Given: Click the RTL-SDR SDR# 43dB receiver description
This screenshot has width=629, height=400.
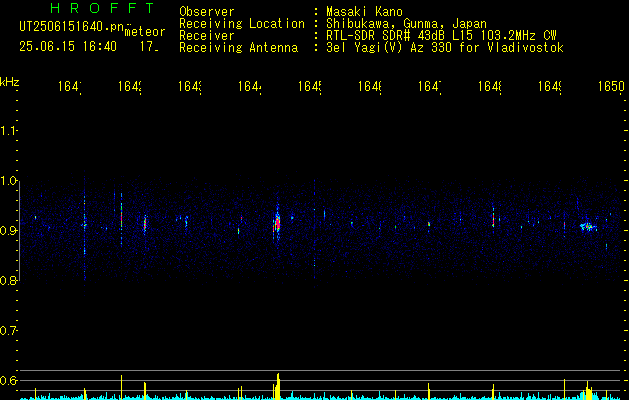Looking at the screenshot, I should [x=441, y=36].
